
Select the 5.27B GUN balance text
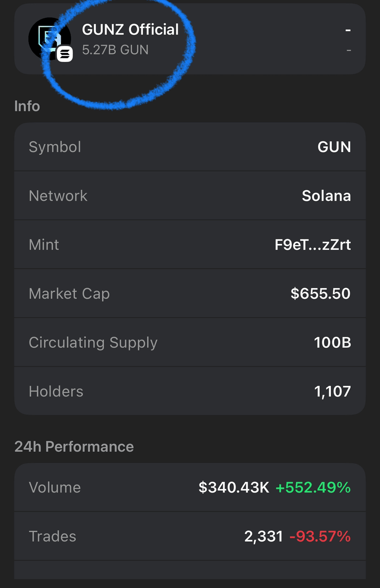tap(115, 50)
